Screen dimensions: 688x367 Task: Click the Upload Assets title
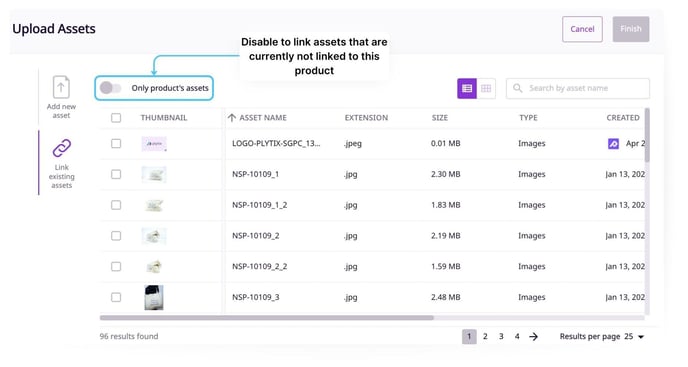tap(54, 29)
